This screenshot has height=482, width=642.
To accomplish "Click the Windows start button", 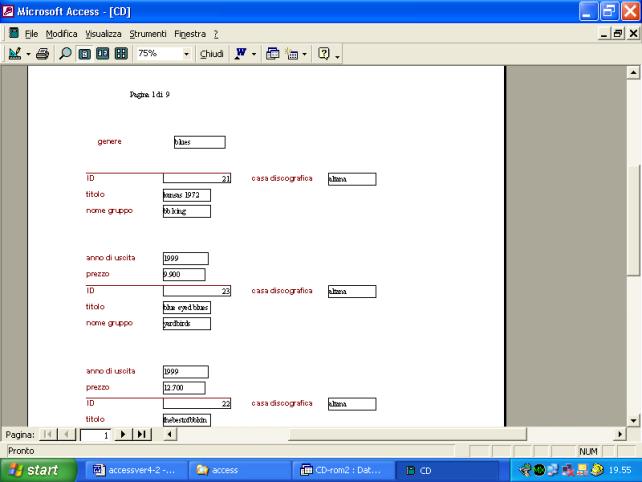I will 35,470.
